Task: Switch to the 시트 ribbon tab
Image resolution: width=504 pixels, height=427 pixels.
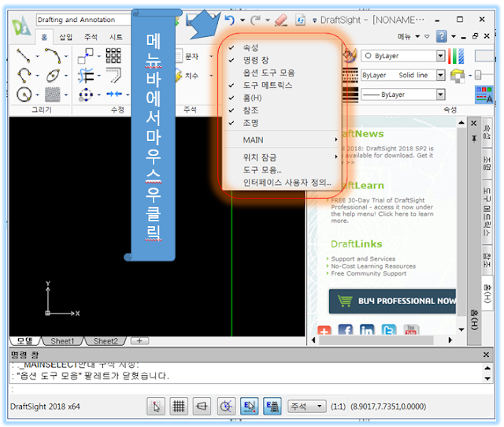Action: [116, 37]
